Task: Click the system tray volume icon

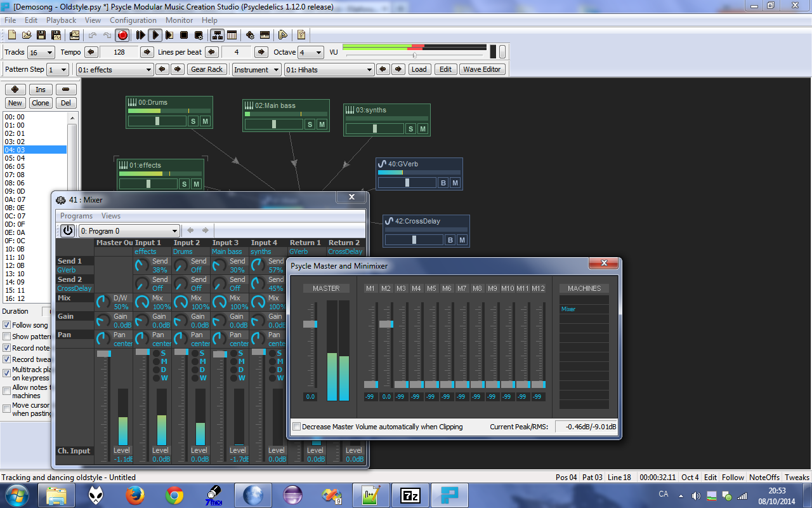Action: click(696, 495)
